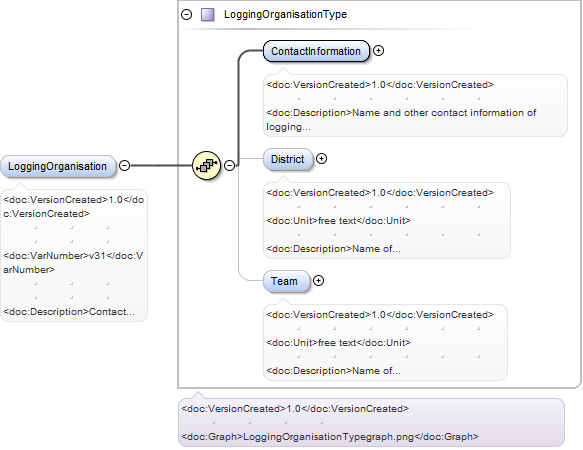Screen dimensions: 583x450
Task: Collapse the LoggingOrganisation element
Action: point(125,165)
